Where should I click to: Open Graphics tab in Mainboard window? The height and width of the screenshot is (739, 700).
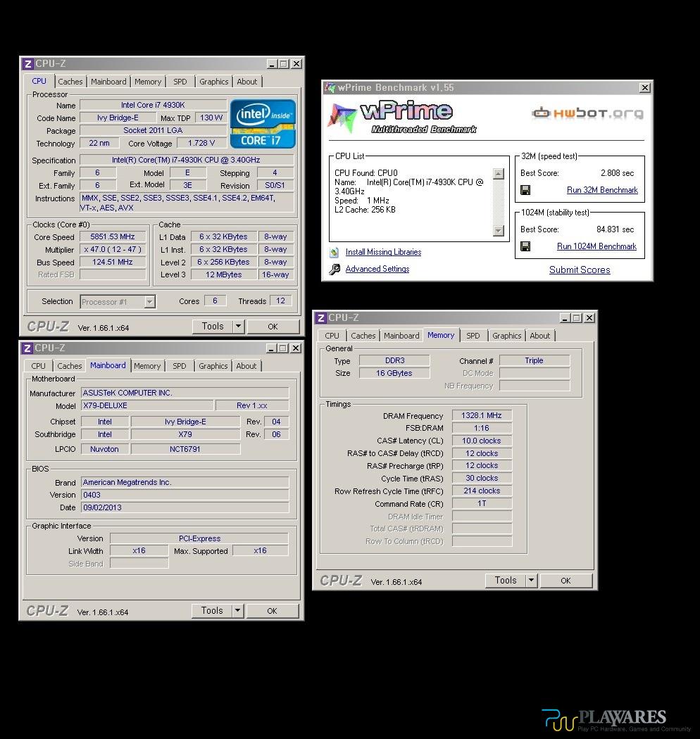(213, 366)
